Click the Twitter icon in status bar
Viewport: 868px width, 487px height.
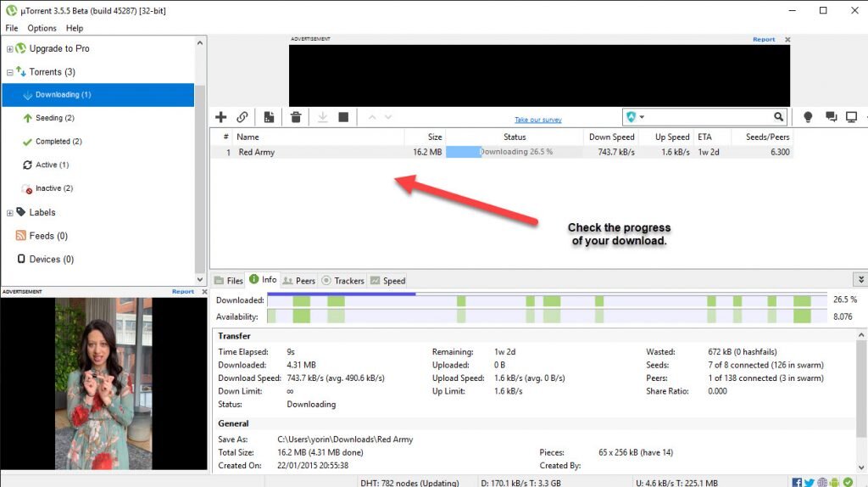pyautogui.click(x=810, y=483)
